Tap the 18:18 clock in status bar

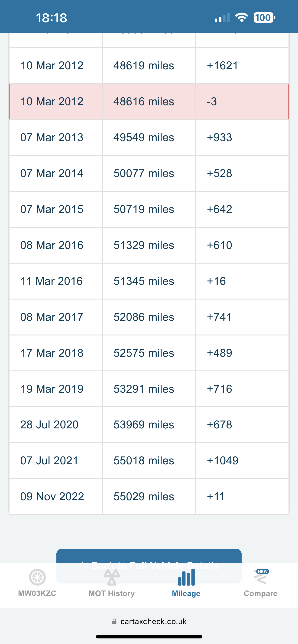pos(52,18)
